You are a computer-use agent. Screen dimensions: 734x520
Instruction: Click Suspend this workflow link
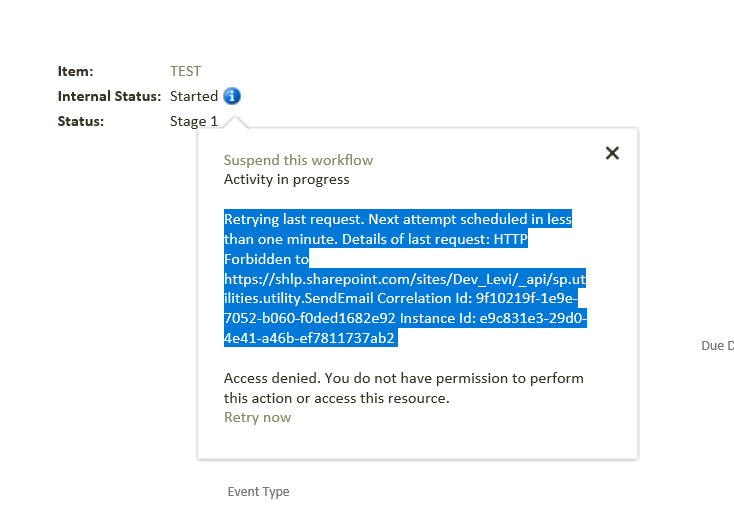coord(298,160)
